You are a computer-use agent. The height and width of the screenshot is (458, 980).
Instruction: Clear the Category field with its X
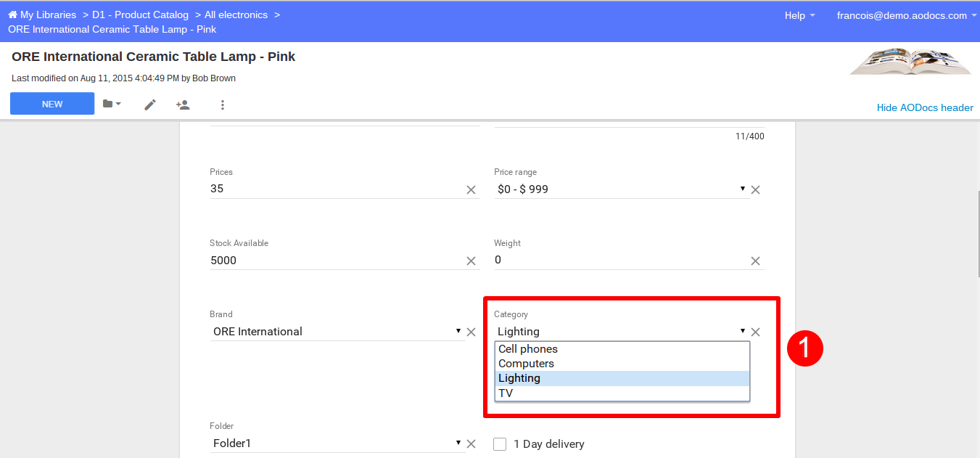tap(755, 332)
